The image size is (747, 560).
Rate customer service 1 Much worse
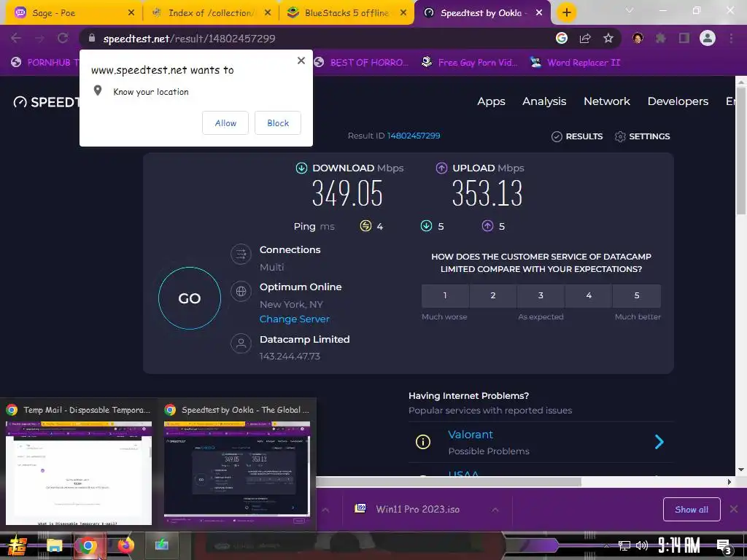tap(445, 296)
